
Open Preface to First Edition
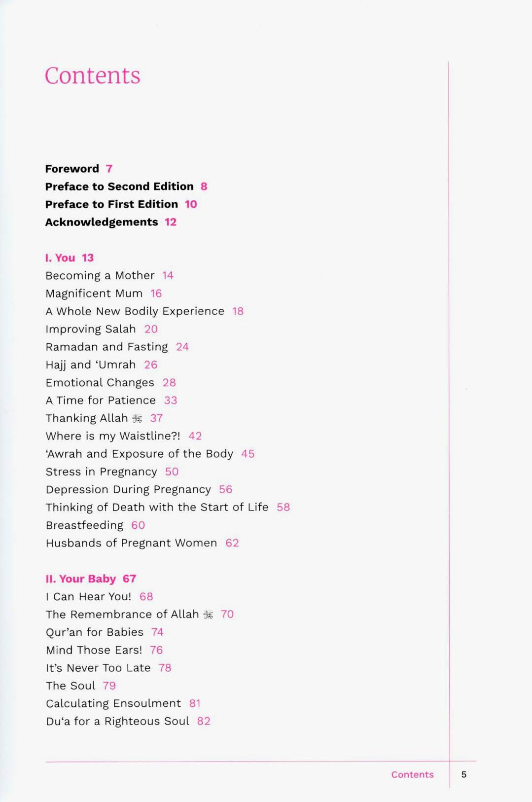(111, 204)
